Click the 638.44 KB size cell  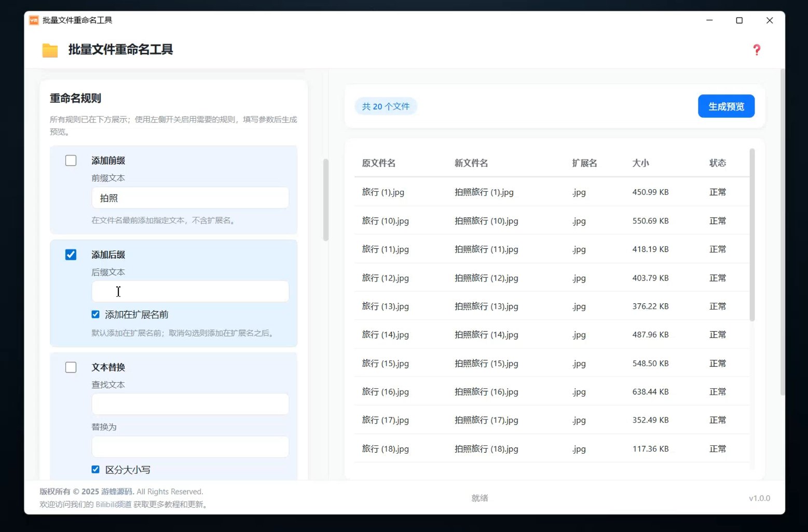coord(650,392)
